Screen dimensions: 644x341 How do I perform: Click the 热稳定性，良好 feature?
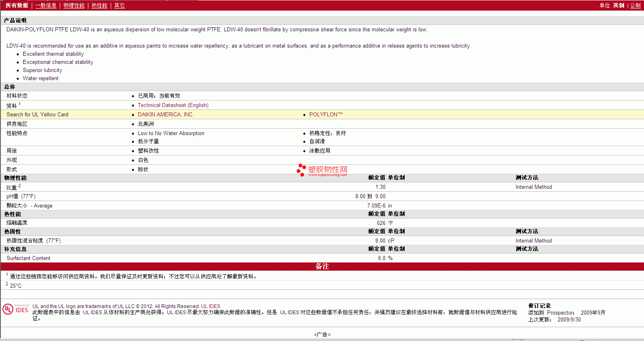(328, 133)
